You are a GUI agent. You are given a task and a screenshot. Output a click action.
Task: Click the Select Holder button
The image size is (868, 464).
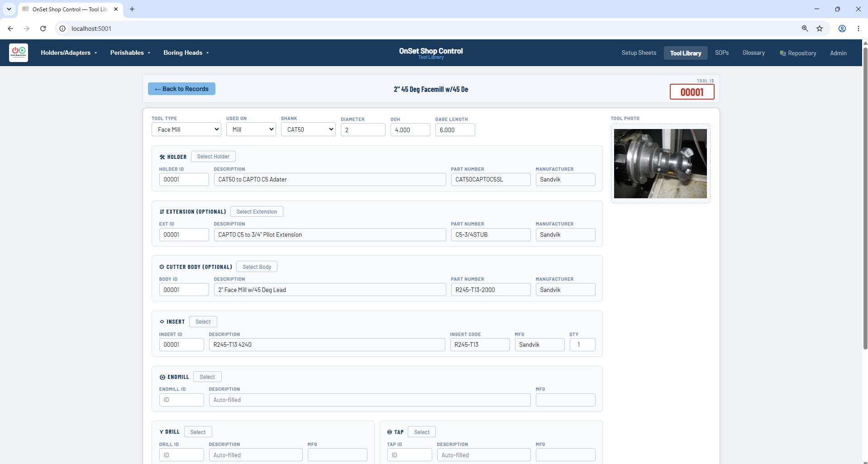(x=213, y=157)
